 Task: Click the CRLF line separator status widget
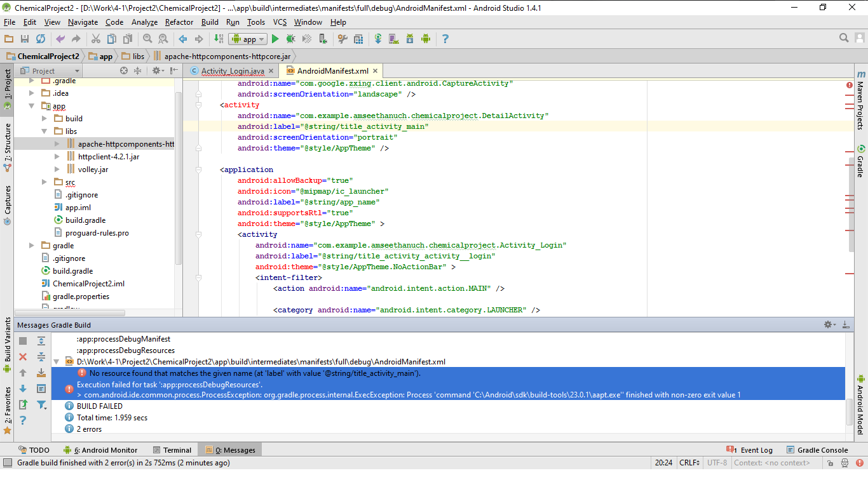pos(689,463)
